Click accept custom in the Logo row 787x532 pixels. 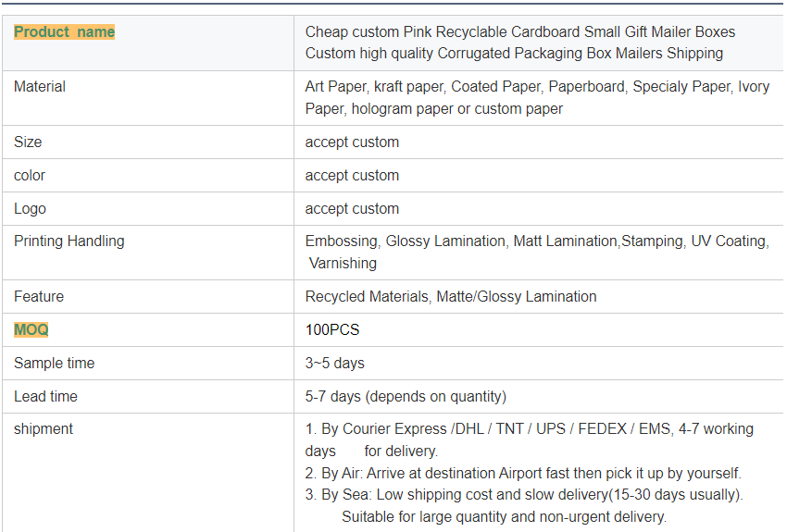(352, 209)
